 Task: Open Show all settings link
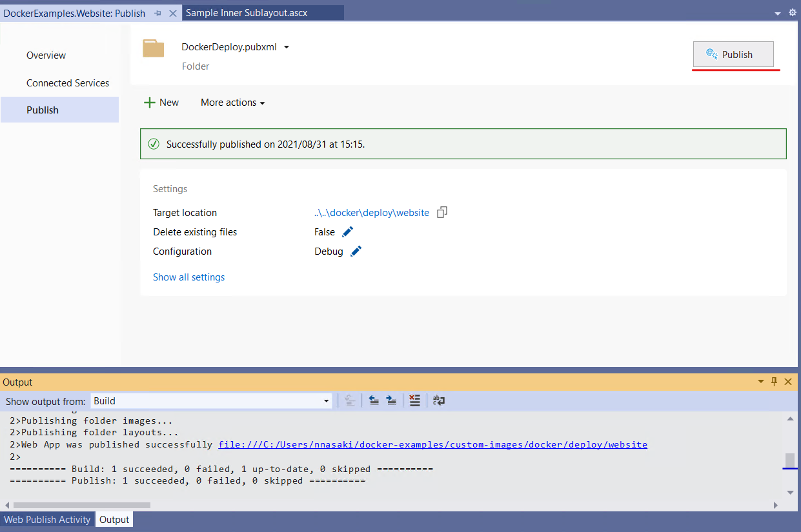click(189, 277)
